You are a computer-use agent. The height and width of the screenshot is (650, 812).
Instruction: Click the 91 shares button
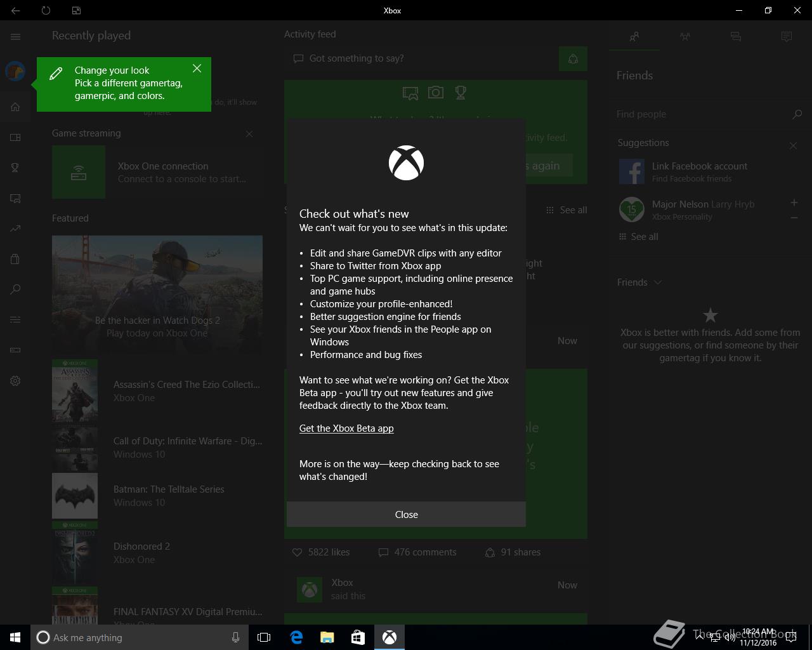[513, 552]
